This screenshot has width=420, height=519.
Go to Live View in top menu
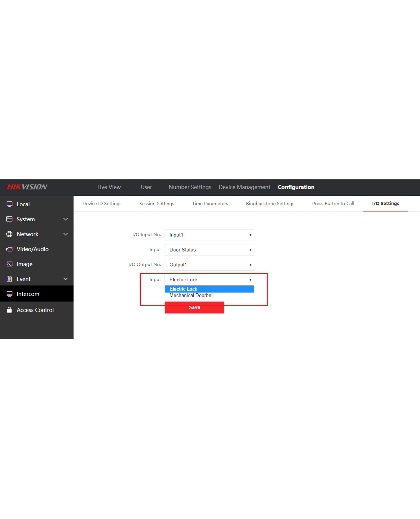(x=109, y=187)
